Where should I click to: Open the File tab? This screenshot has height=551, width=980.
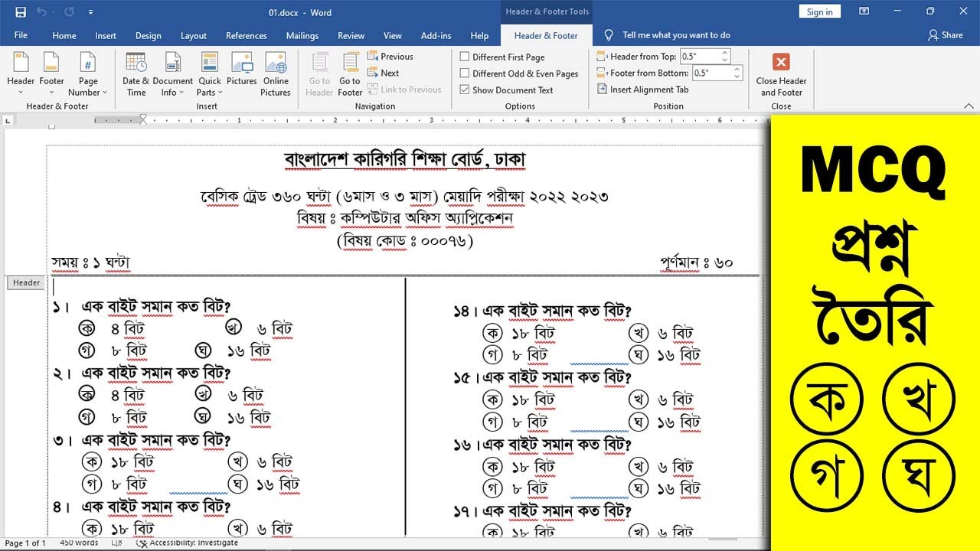click(x=21, y=35)
